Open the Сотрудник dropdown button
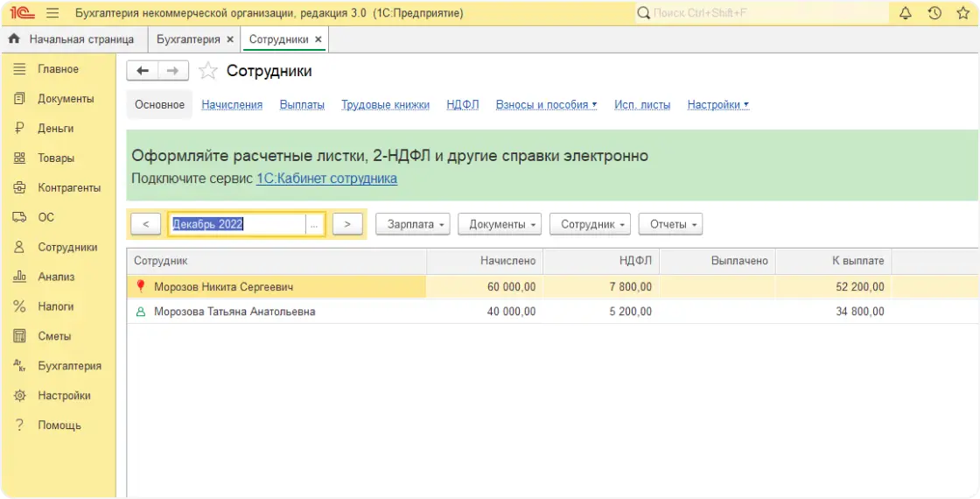 coord(590,224)
